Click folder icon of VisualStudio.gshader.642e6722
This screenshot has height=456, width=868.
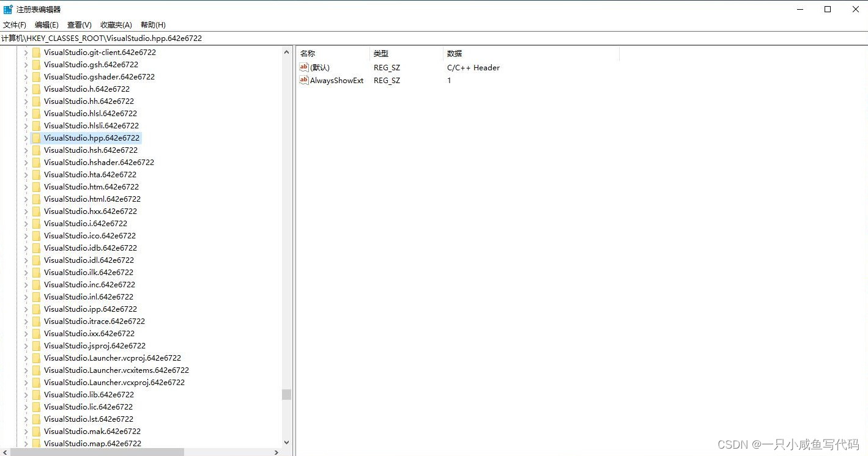point(36,77)
